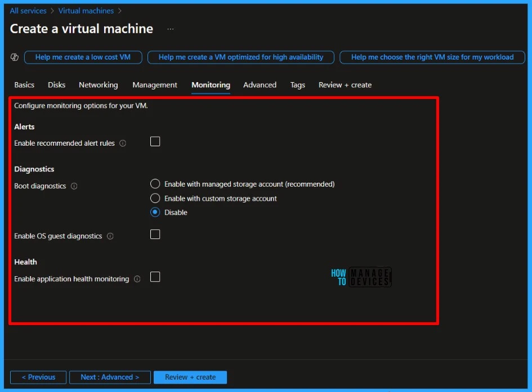Screen dimensions: 532x392
Task: Click the 'Configure monitoring options for your VM.' text
Action: (81, 106)
